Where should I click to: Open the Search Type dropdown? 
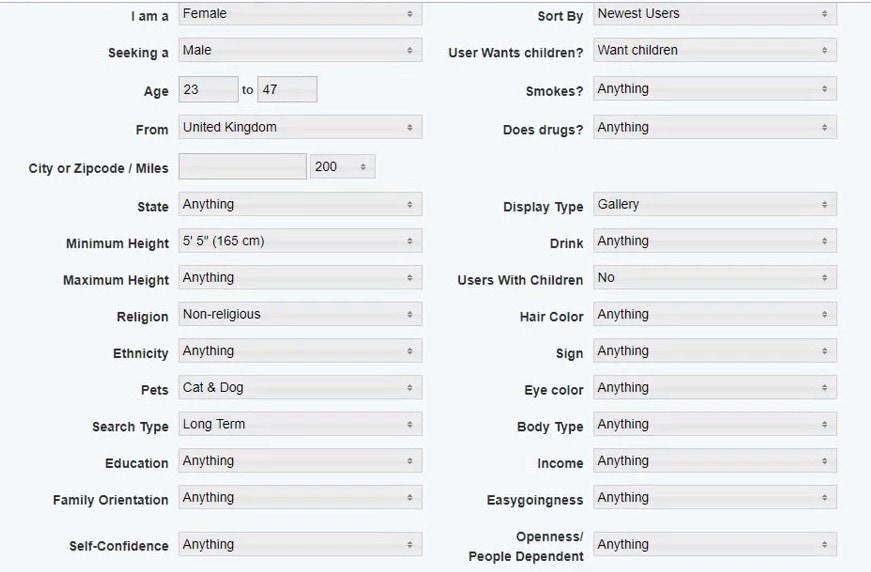click(299, 425)
